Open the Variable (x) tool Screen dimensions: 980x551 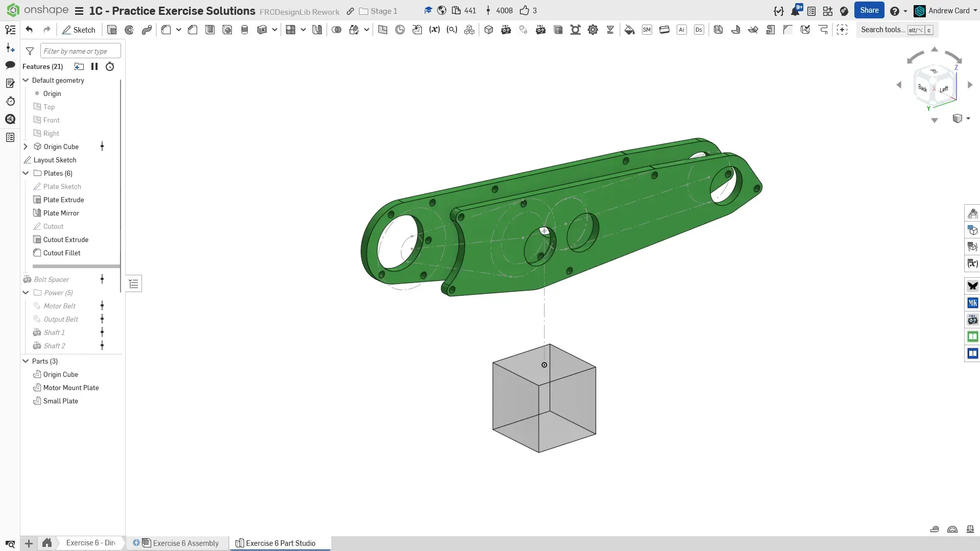click(435, 30)
